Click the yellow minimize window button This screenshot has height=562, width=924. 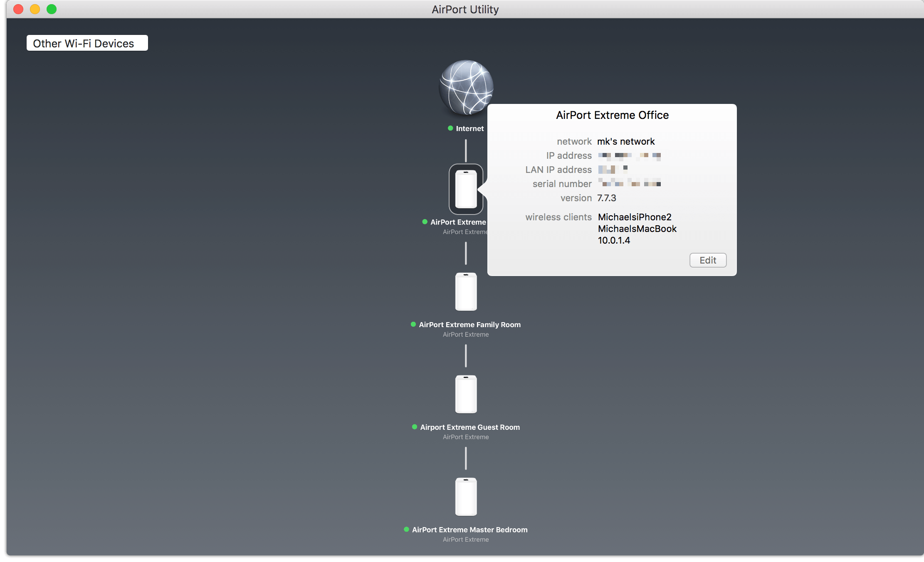point(35,9)
